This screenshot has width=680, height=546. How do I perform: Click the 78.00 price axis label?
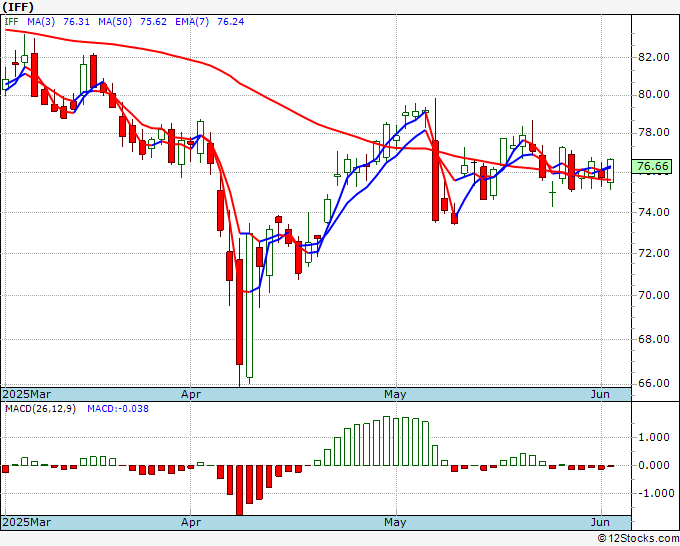click(x=654, y=132)
